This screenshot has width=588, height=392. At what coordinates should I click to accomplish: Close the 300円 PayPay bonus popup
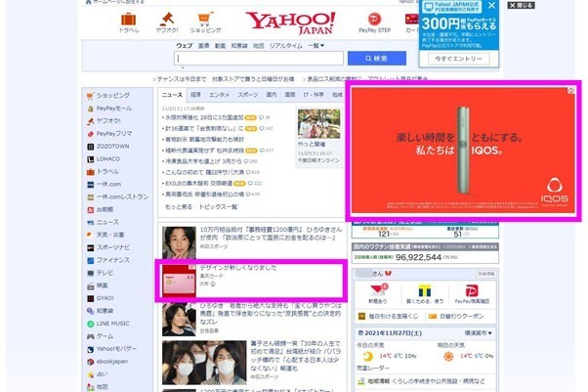pyautogui.click(x=491, y=5)
